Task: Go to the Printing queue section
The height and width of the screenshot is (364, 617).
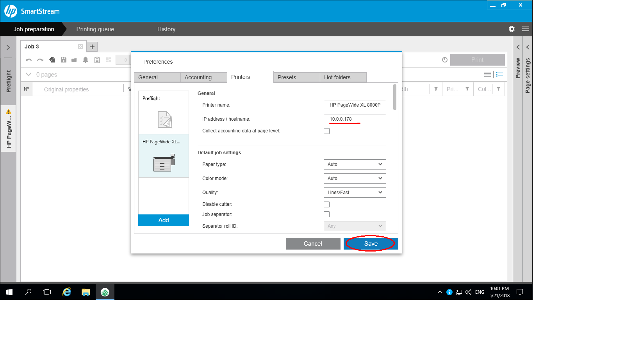Action: tap(95, 29)
